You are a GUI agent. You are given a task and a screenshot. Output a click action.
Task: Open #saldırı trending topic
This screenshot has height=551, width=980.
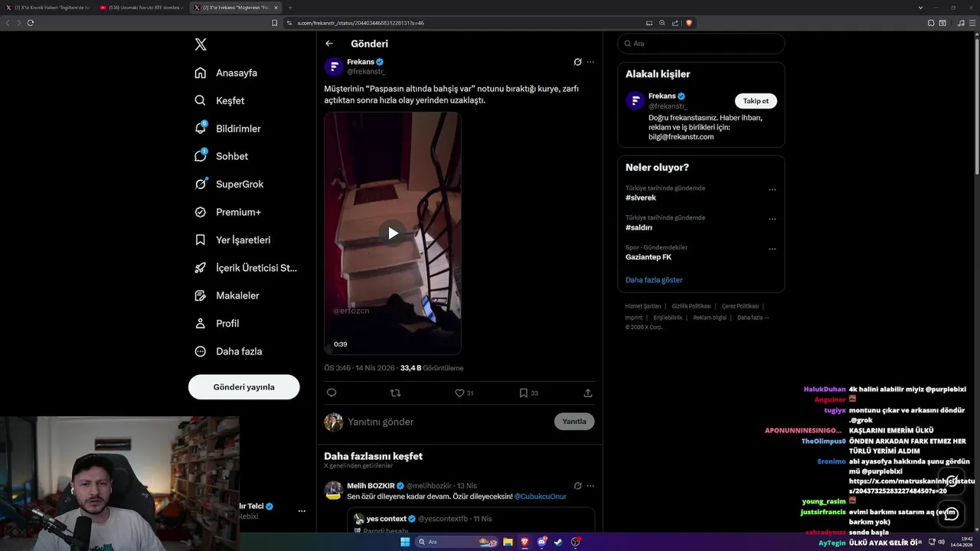(x=639, y=227)
